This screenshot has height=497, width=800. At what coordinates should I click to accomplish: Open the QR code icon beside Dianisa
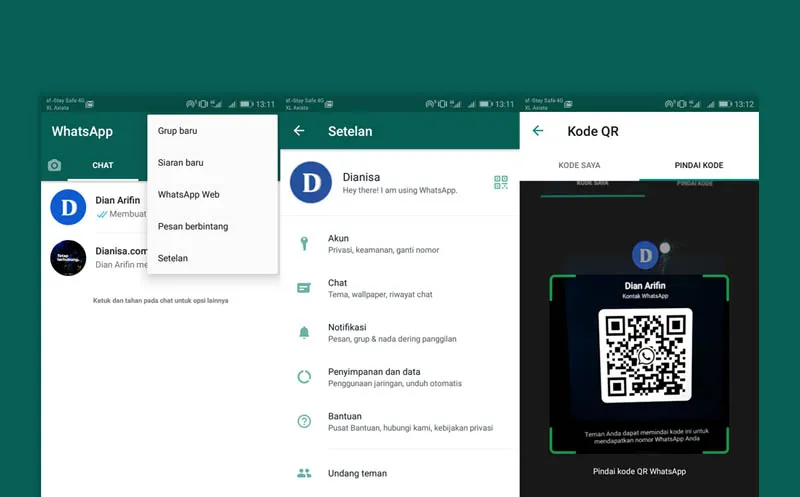pyautogui.click(x=500, y=182)
